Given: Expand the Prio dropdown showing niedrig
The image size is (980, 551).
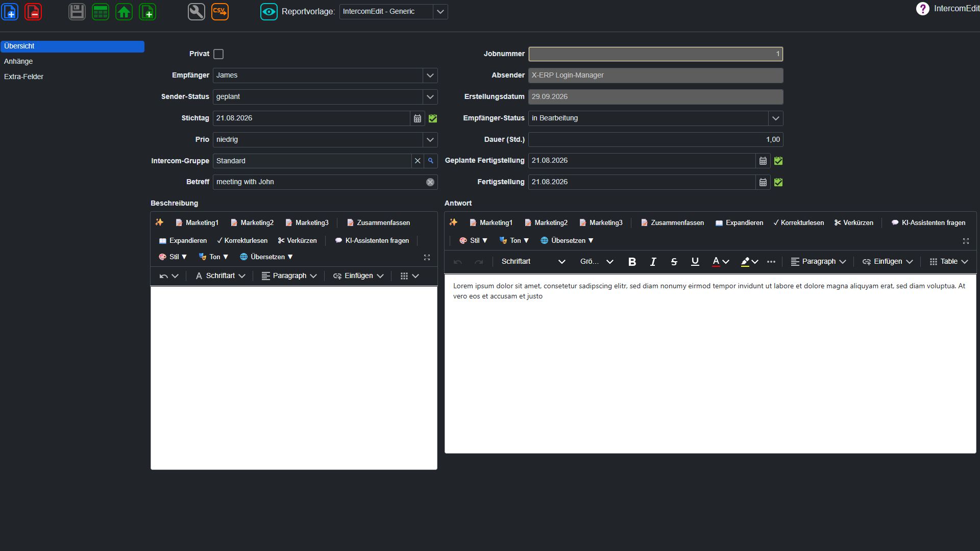Looking at the screenshot, I should pos(430,140).
